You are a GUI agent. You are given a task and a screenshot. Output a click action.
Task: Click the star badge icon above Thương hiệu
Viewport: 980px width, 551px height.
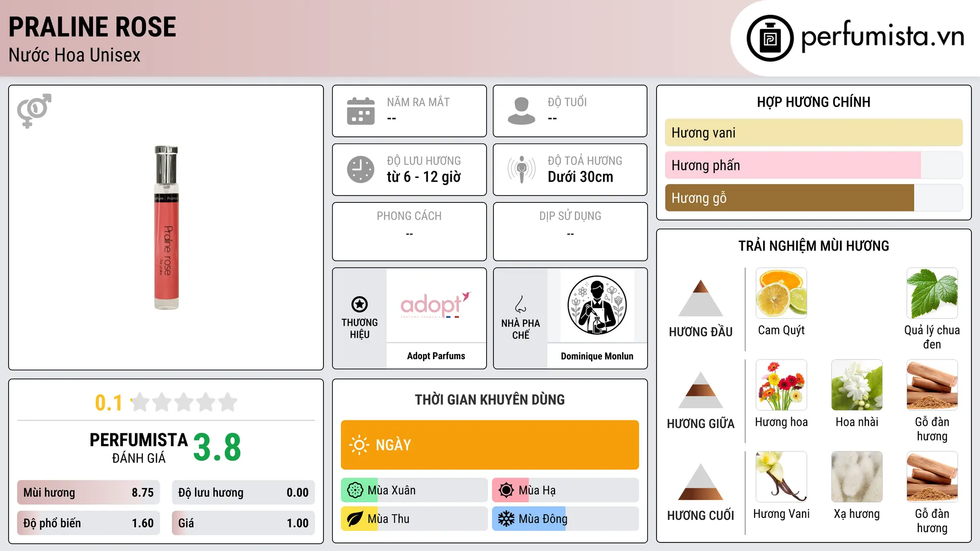(x=359, y=304)
